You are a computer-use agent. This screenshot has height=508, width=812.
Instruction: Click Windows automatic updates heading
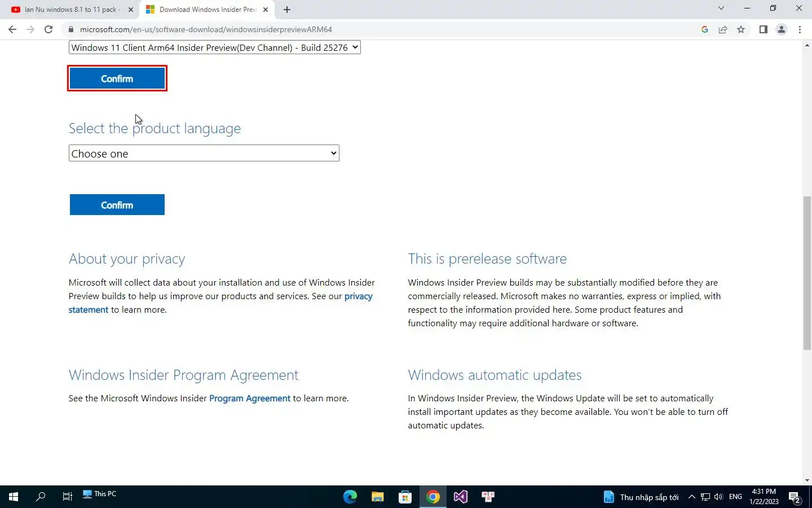coord(495,375)
